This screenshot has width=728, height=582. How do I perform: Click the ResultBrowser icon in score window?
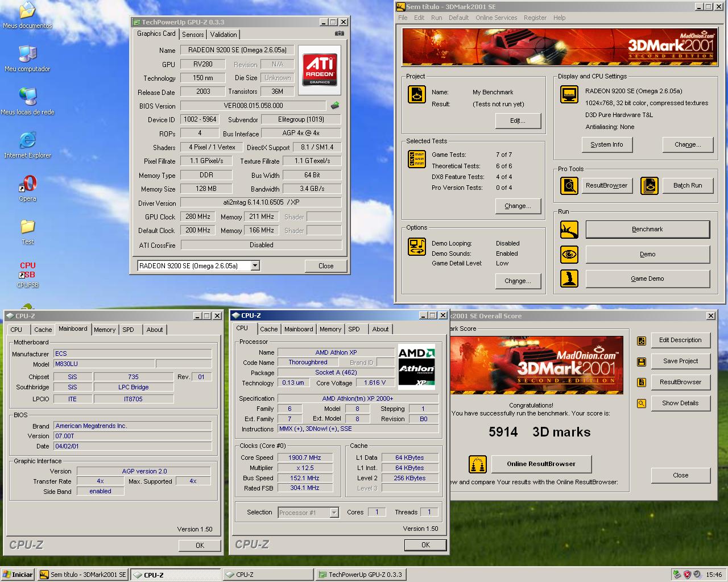point(642,383)
